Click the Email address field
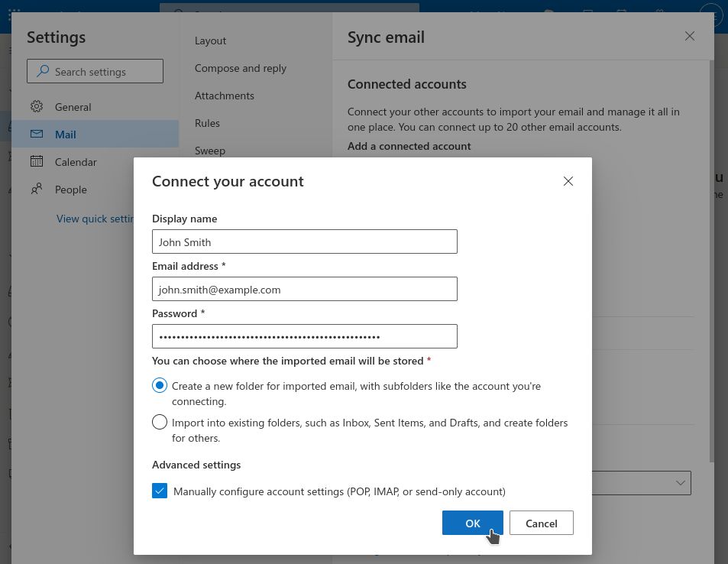 304,289
